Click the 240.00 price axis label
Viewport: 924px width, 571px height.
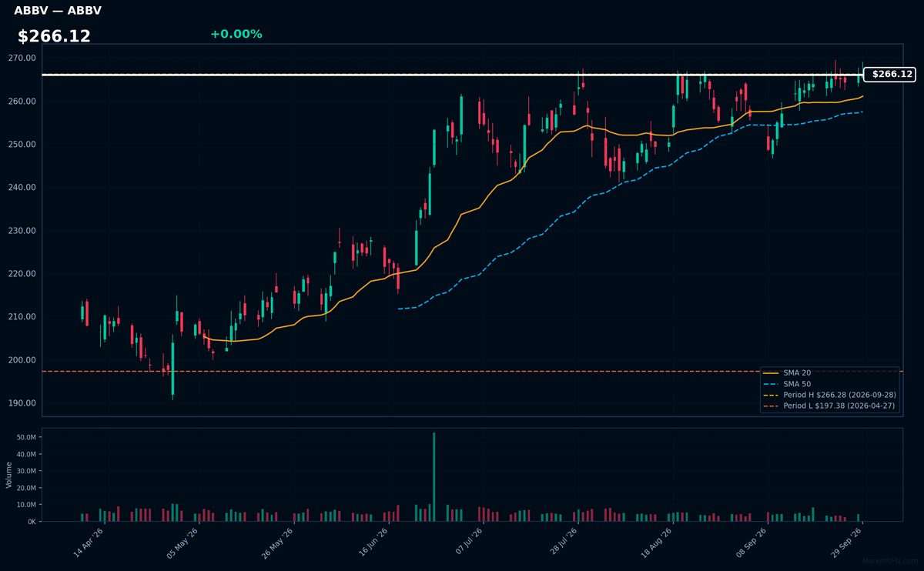[22, 188]
